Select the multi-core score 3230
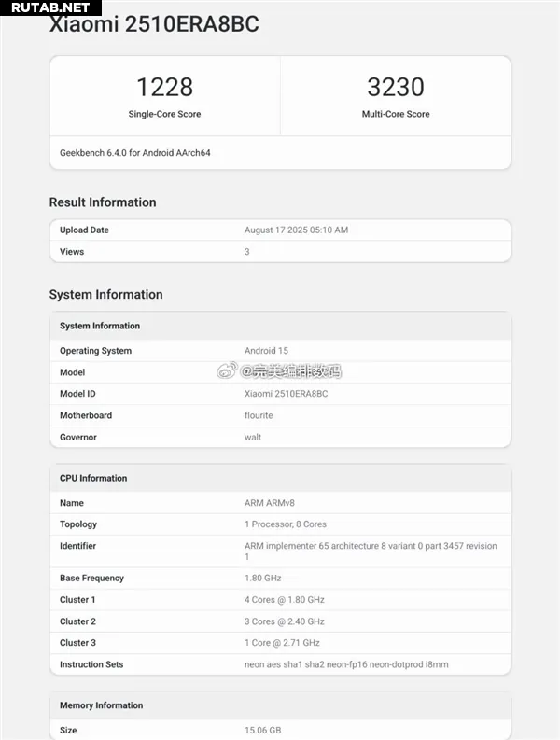 pos(396,87)
